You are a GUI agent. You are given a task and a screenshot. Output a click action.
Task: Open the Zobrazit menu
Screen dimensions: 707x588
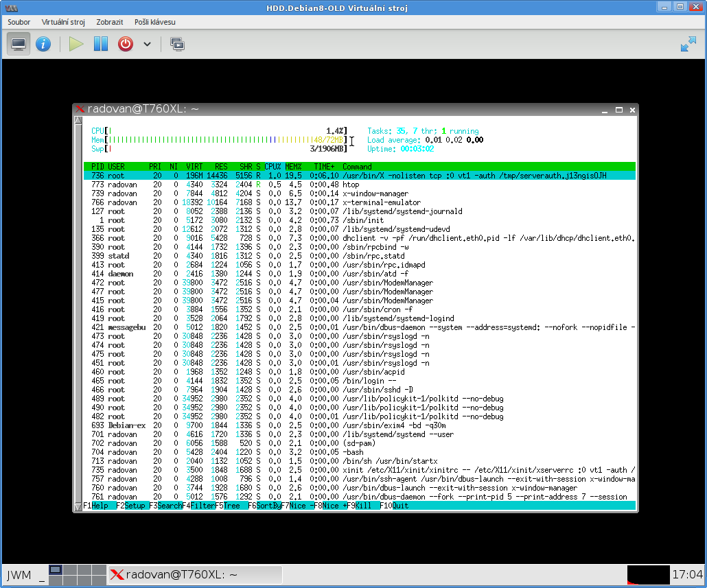(x=110, y=22)
